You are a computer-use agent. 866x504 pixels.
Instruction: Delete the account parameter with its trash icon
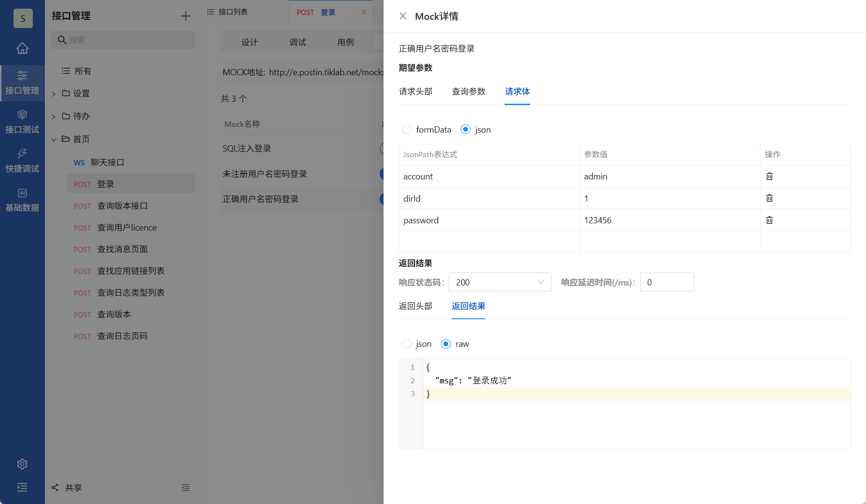point(770,176)
